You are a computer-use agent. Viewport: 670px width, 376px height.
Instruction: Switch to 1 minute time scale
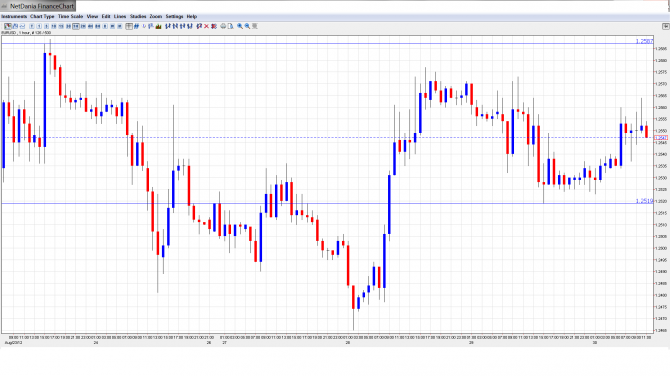click(39, 26)
